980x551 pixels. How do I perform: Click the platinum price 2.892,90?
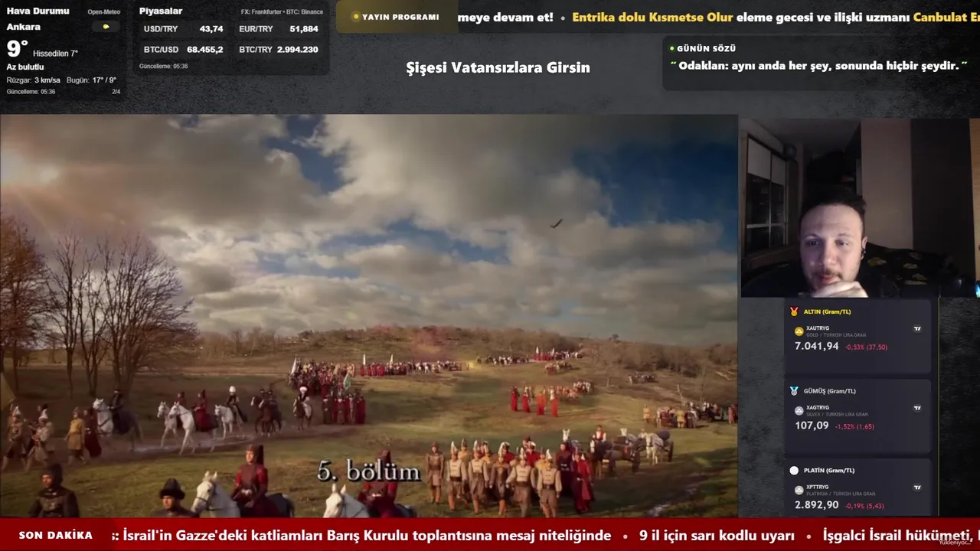(x=817, y=505)
